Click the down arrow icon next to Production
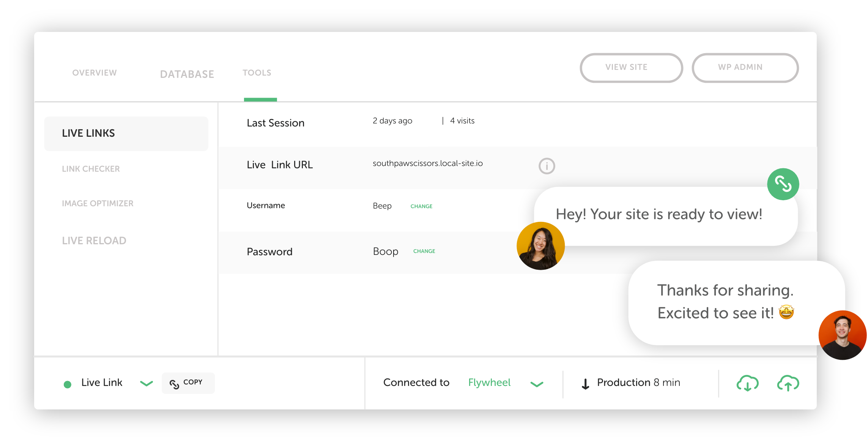Viewport: 868px width, 446px height. tap(585, 384)
